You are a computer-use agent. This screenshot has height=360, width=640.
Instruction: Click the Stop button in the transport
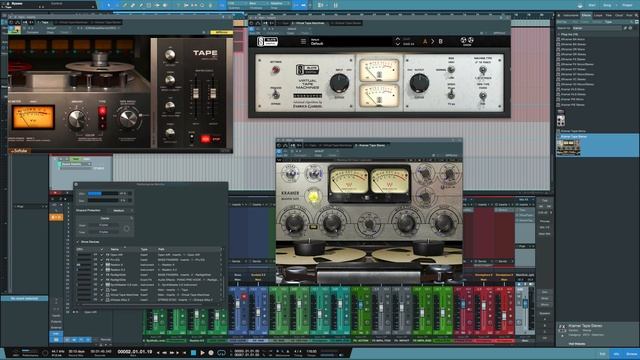[x=193, y=353]
